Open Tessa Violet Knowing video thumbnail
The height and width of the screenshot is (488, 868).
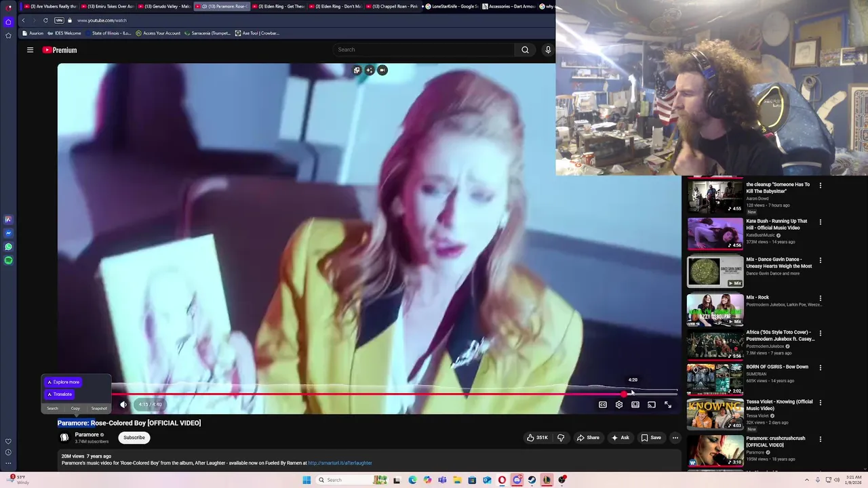coord(715,415)
